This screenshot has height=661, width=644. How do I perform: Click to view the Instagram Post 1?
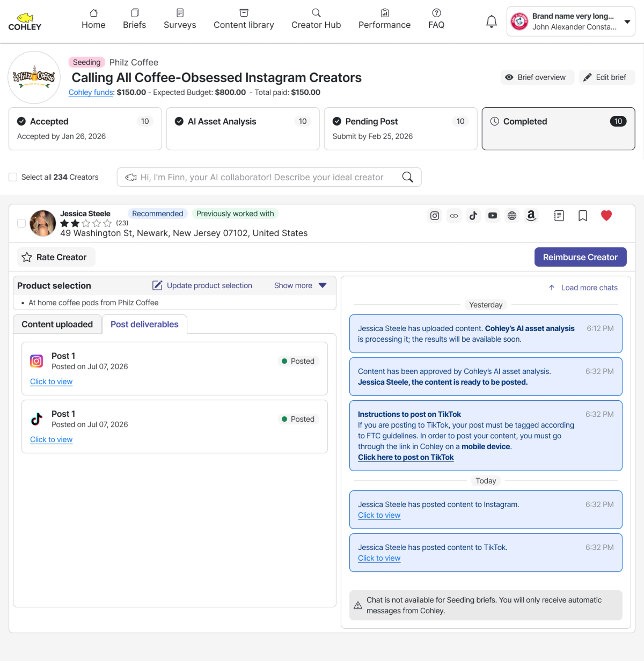(52, 381)
